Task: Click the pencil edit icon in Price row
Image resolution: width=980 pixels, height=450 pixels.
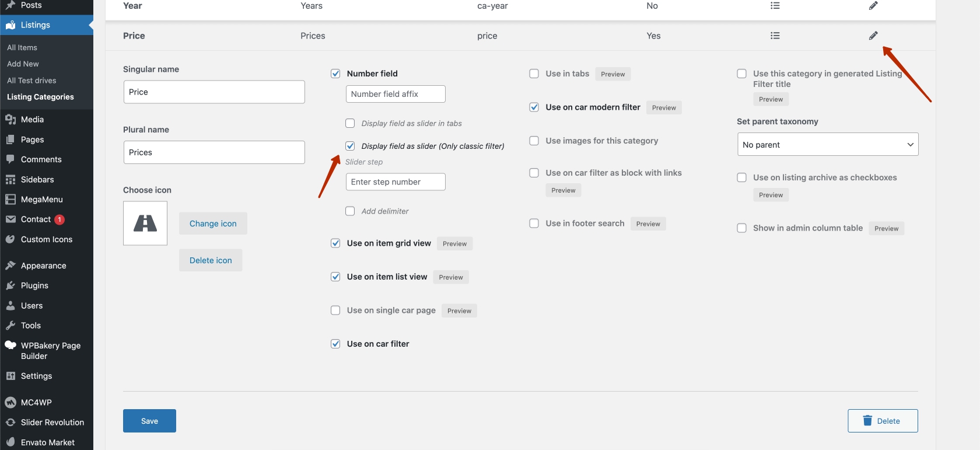Action: coord(873,36)
